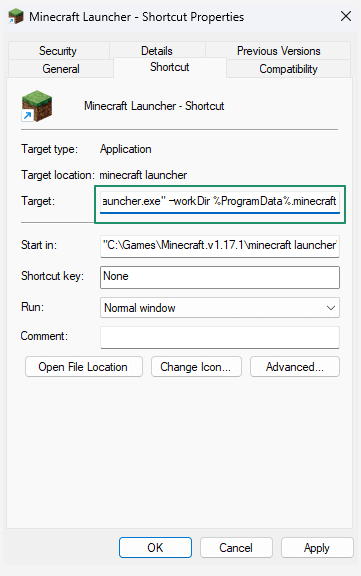Switch to the Details tab
The height and width of the screenshot is (576, 361).
157,51
